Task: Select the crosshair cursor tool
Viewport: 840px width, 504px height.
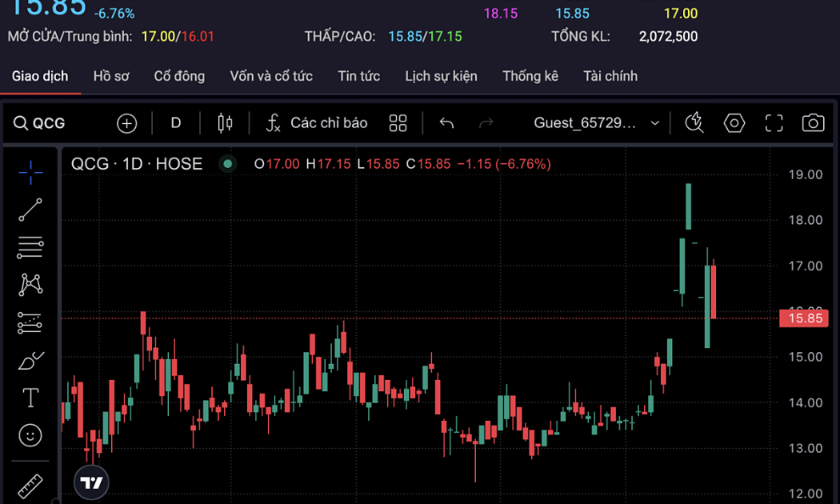Action: (30, 172)
